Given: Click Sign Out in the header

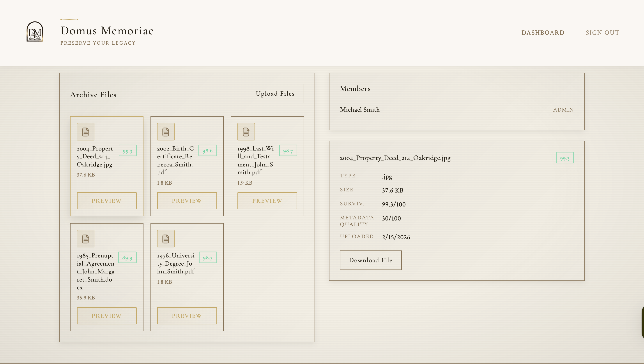Looking at the screenshot, I should 602,33.
